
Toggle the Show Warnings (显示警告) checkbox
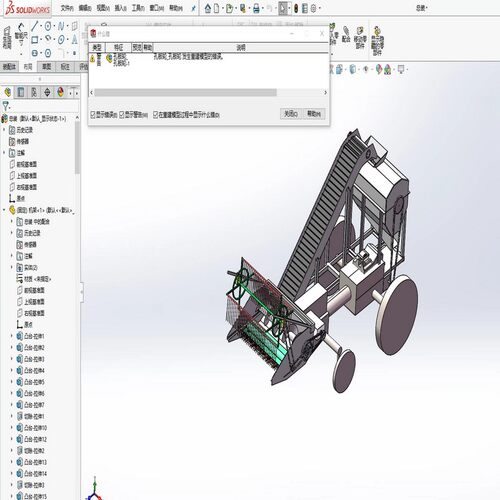pyautogui.click(x=122, y=115)
